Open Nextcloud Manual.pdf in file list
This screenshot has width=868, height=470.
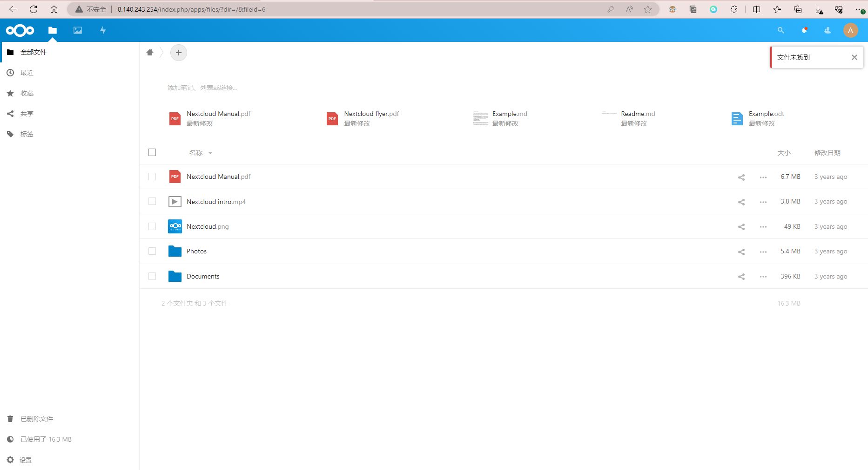(x=218, y=177)
